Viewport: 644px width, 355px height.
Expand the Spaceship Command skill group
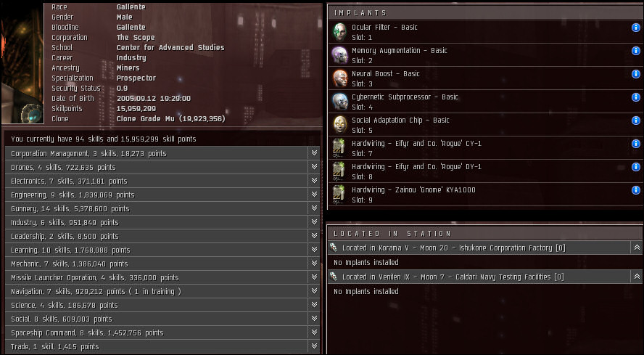pyautogui.click(x=314, y=332)
